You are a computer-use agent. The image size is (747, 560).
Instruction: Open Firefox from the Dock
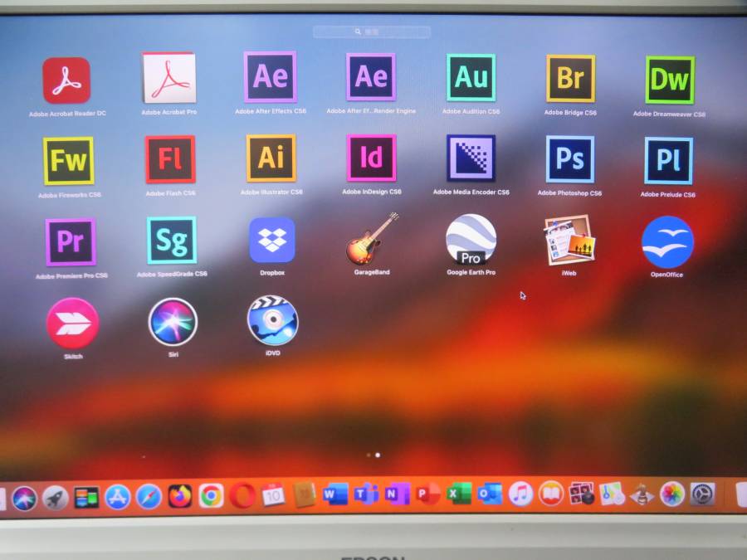[179, 497]
